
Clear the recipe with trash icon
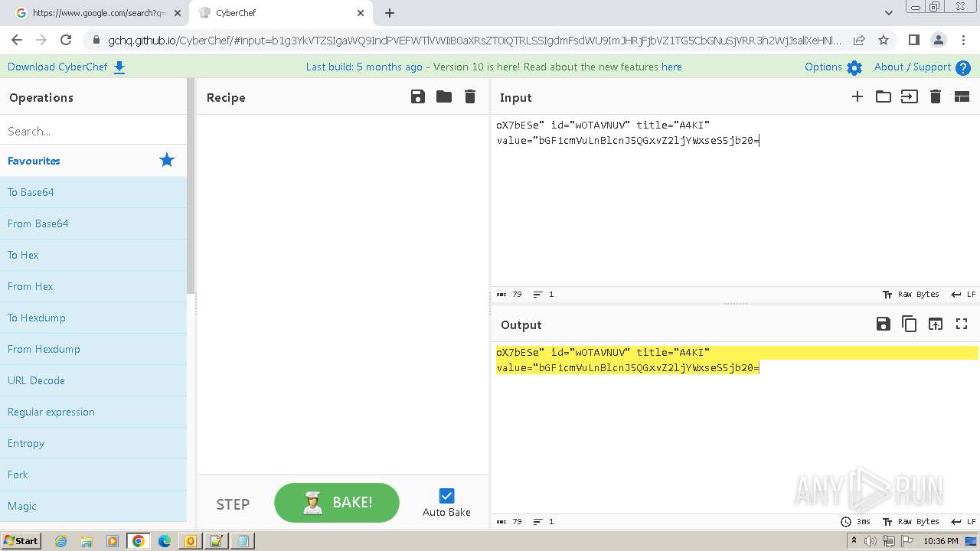[x=470, y=96]
